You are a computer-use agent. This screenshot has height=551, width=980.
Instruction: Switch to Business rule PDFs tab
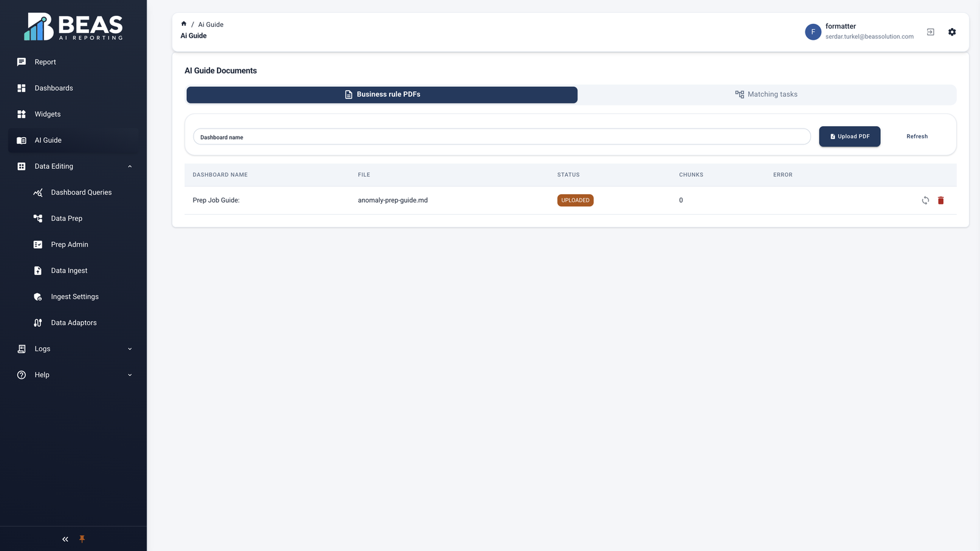point(382,94)
